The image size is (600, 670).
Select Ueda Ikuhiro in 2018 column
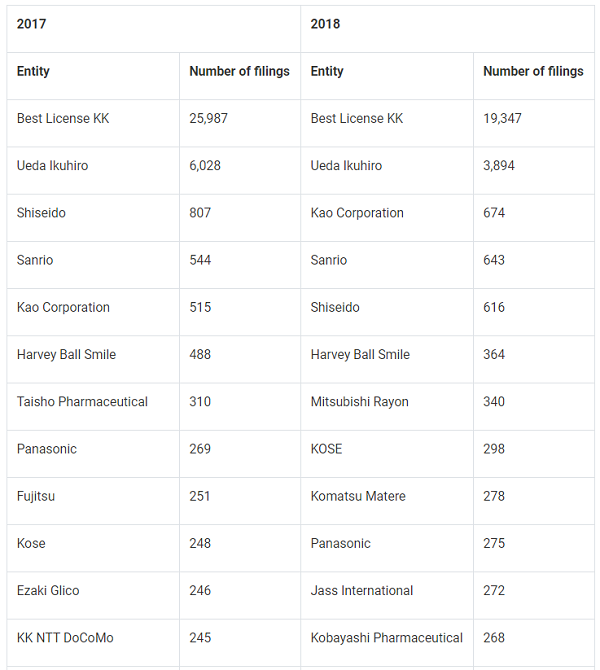(x=346, y=165)
